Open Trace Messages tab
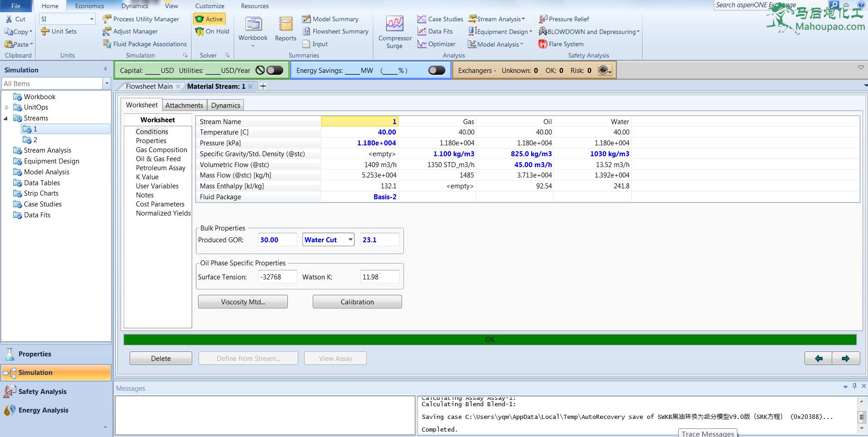 (708, 433)
